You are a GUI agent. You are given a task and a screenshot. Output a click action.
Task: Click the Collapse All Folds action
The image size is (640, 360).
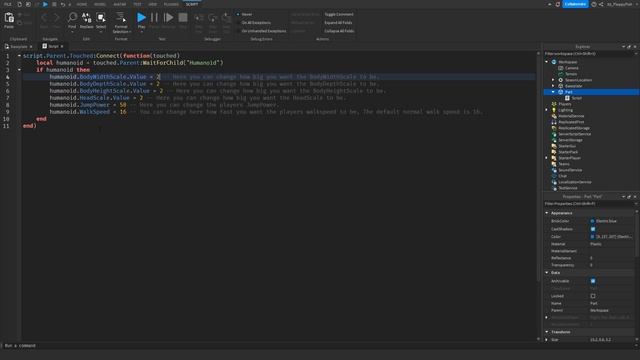339,31
